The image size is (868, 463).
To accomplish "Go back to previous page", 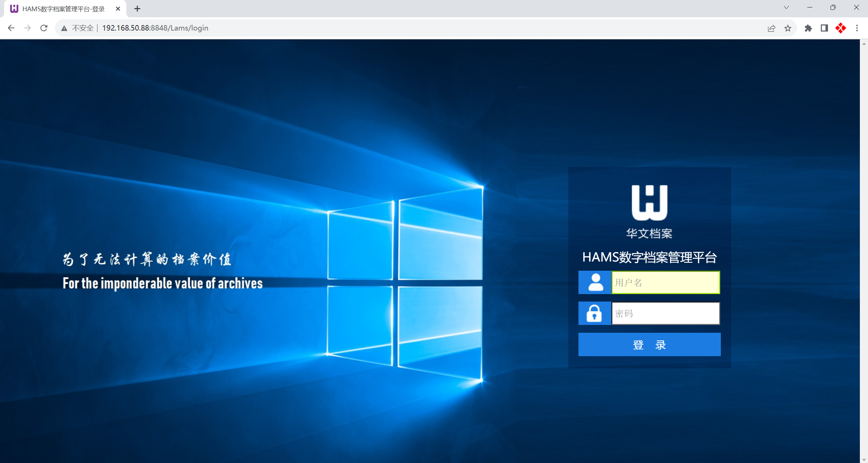I will point(11,28).
